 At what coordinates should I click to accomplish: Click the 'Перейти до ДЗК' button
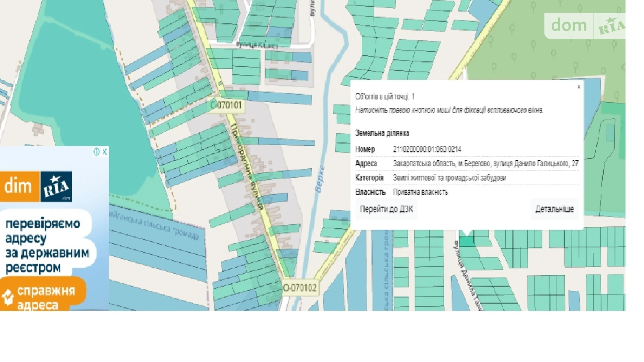tap(386, 209)
